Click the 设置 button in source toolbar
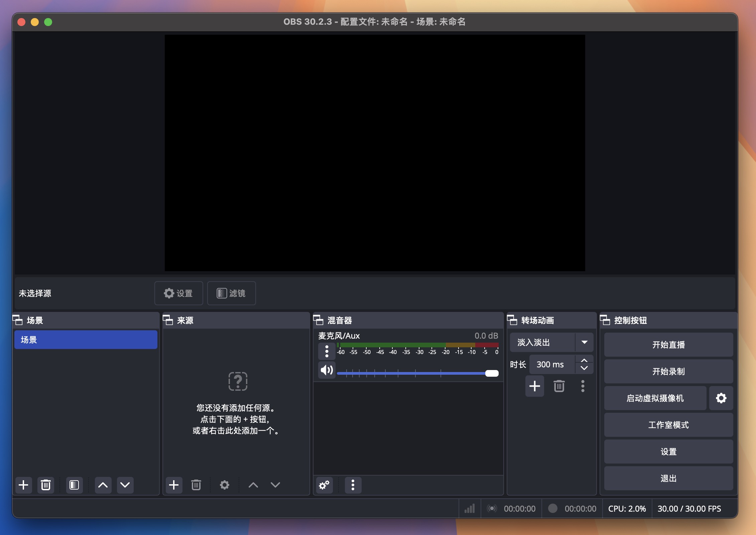The width and height of the screenshot is (756, 535). click(x=178, y=293)
